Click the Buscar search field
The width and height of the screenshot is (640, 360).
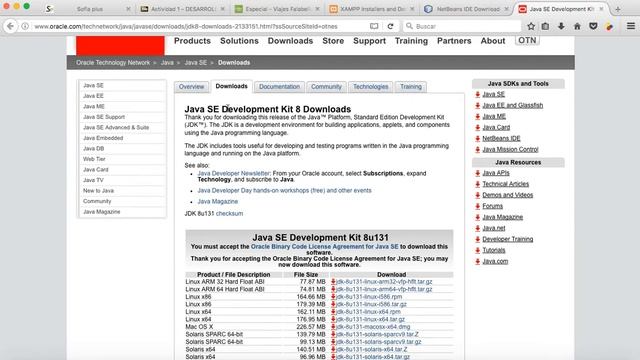pos(462,26)
